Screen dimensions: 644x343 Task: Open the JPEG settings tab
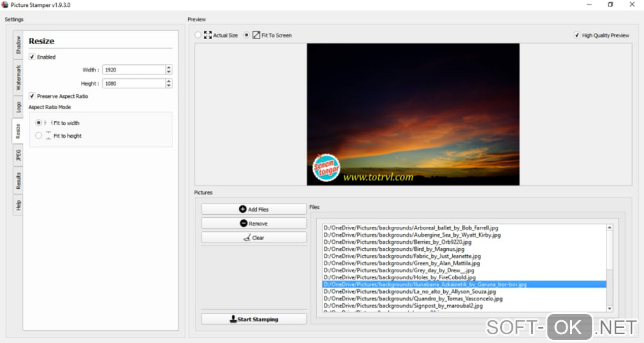pyautogui.click(x=18, y=155)
